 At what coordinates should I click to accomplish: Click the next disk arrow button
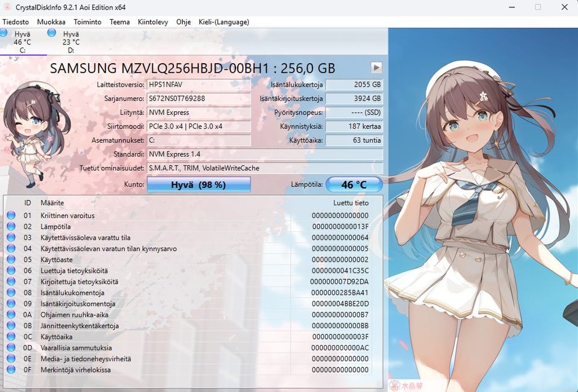(376, 67)
